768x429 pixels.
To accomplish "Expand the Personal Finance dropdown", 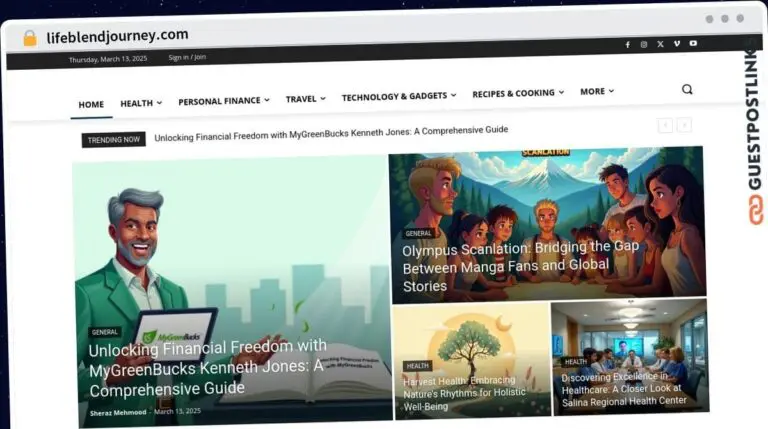I will point(224,101).
